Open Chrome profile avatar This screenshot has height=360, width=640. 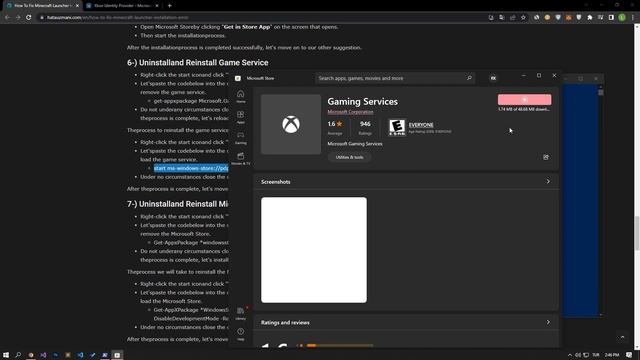point(622,18)
